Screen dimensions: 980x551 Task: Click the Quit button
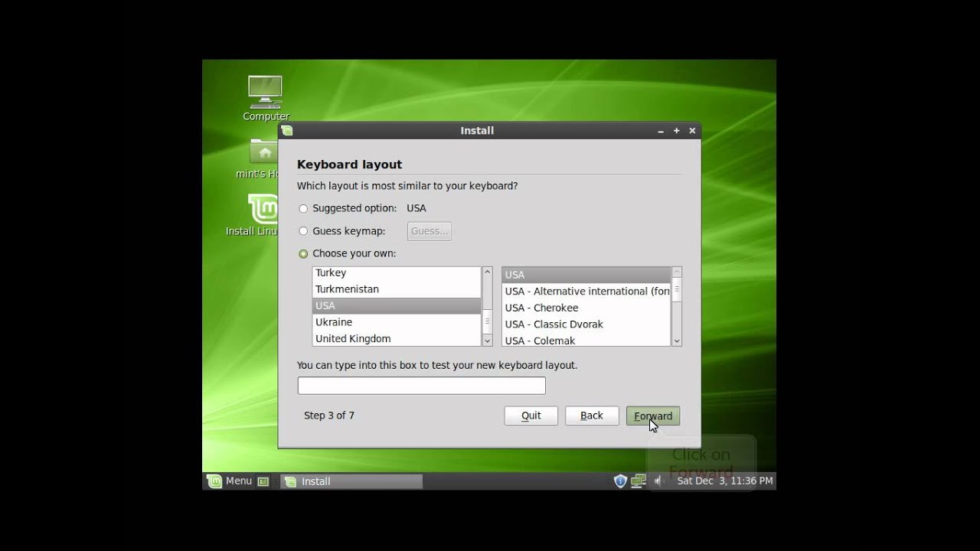531,416
